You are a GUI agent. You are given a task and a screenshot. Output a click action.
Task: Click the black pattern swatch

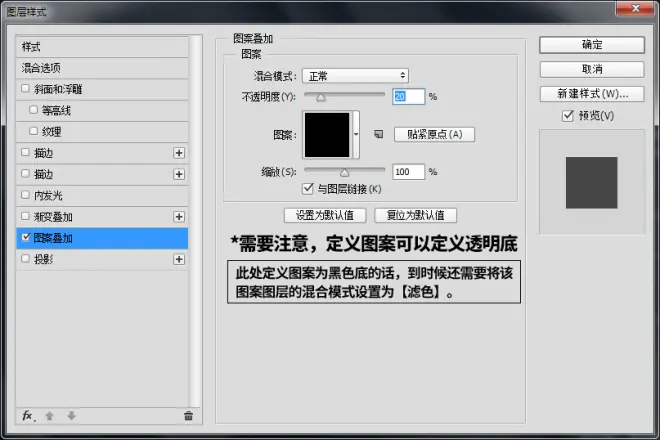click(327, 135)
